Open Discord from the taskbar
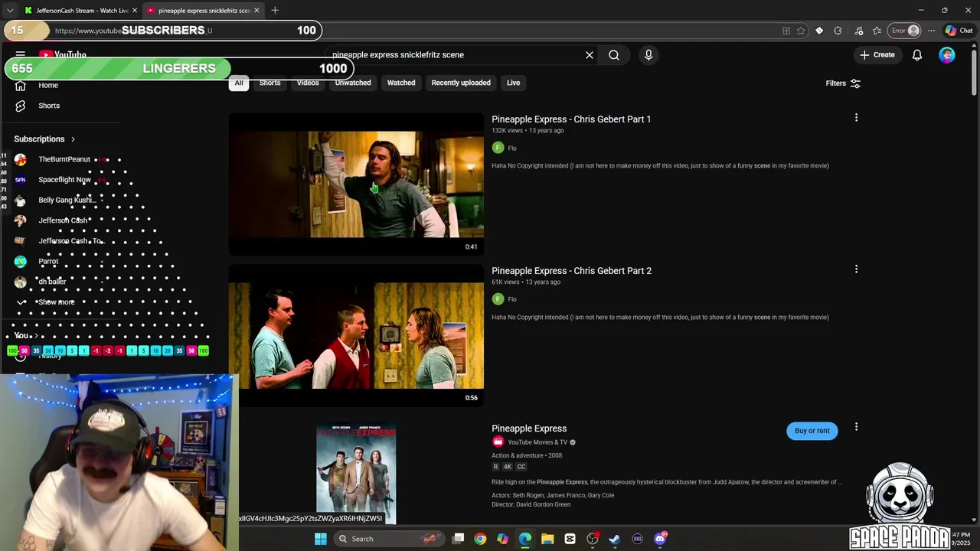 click(660, 539)
